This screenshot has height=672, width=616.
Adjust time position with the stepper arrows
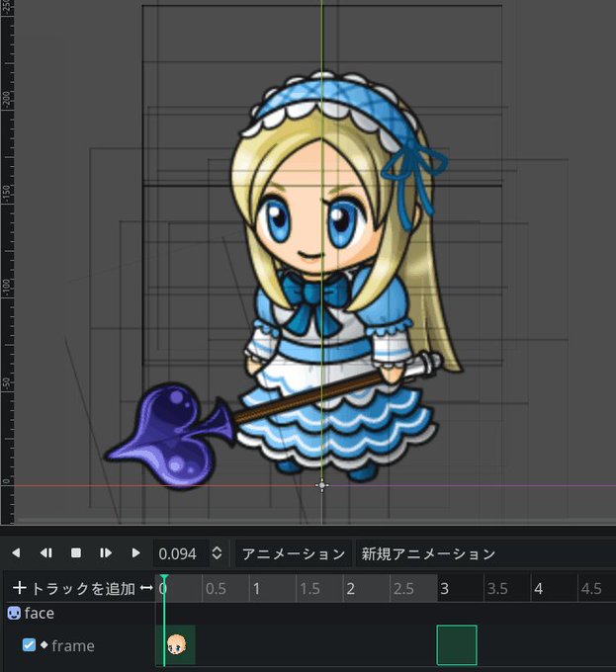(x=217, y=552)
